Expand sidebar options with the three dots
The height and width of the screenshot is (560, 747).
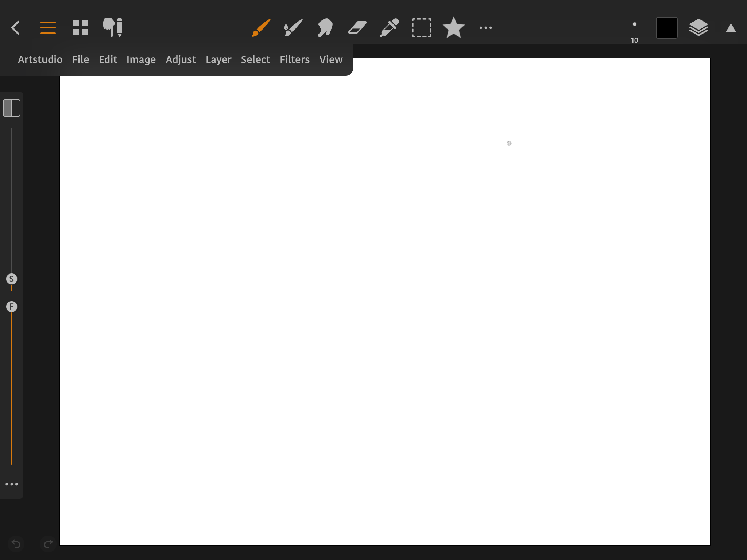[x=12, y=484]
